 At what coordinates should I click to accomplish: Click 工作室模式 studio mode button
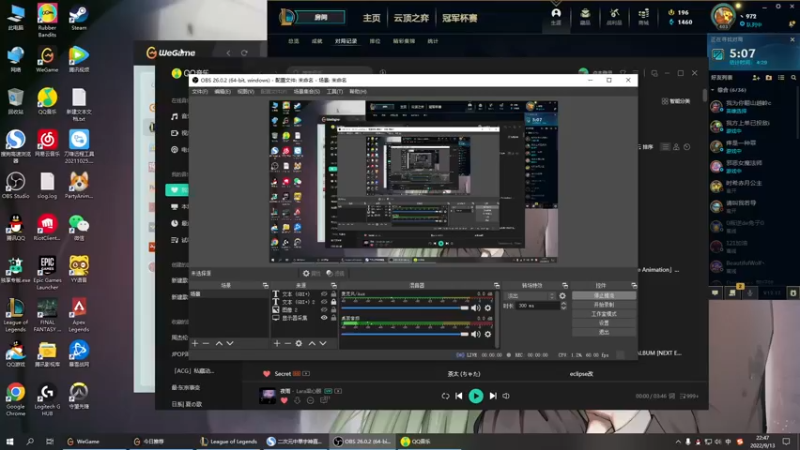tap(604, 314)
